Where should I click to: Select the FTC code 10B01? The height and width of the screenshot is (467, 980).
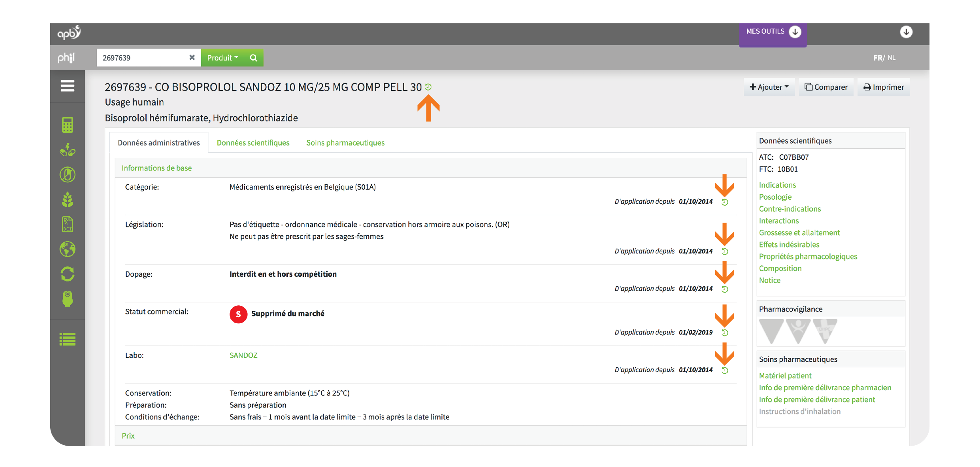[x=787, y=169]
